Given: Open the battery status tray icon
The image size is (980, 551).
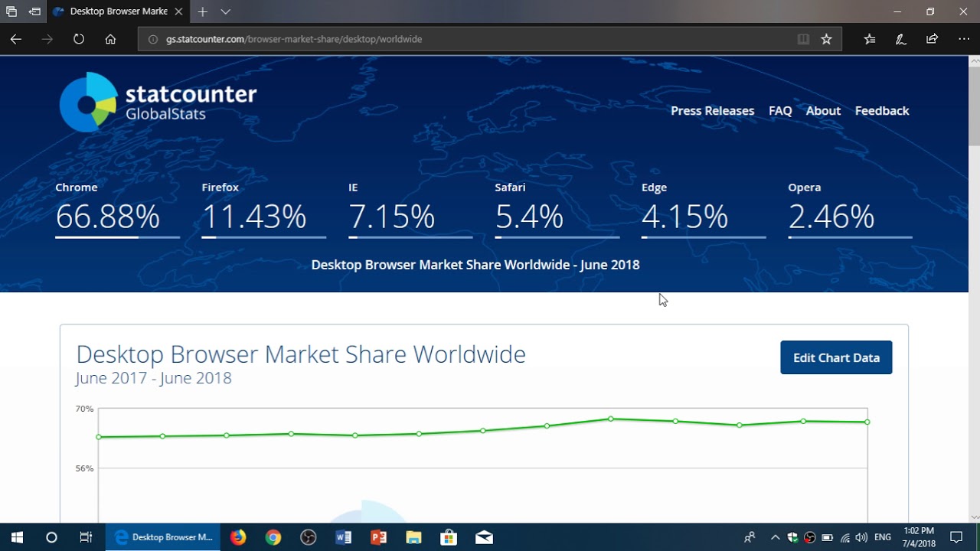Looking at the screenshot, I should tap(828, 537).
